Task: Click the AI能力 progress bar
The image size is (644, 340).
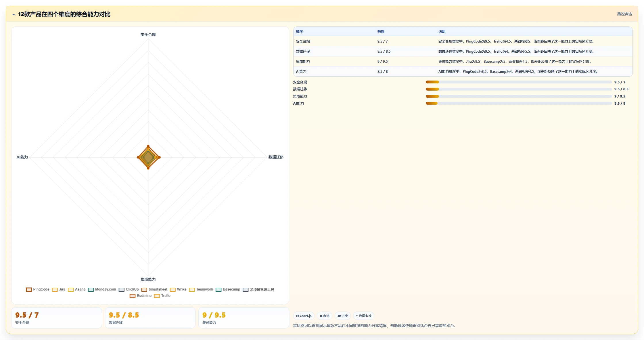Action: (x=519, y=103)
